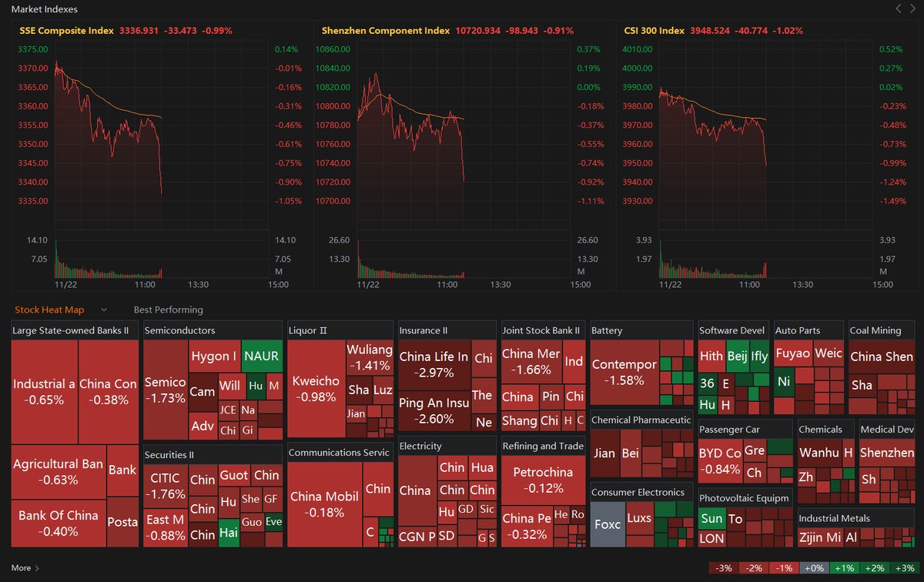This screenshot has width=924, height=582.
Task: Select the -1% legend color swatch
Action: pyautogui.click(x=785, y=568)
